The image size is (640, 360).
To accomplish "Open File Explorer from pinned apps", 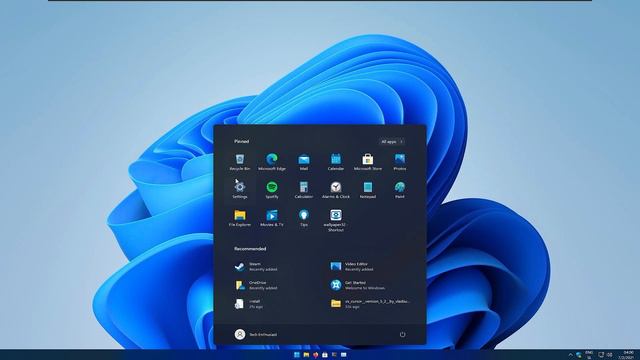I will 240,218.
